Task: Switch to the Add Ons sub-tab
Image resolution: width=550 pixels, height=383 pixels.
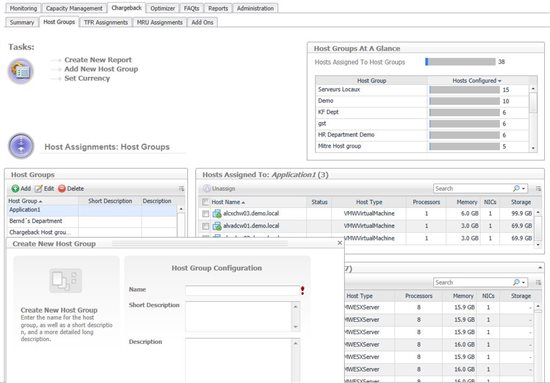Action: pyautogui.click(x=202, y=22)
